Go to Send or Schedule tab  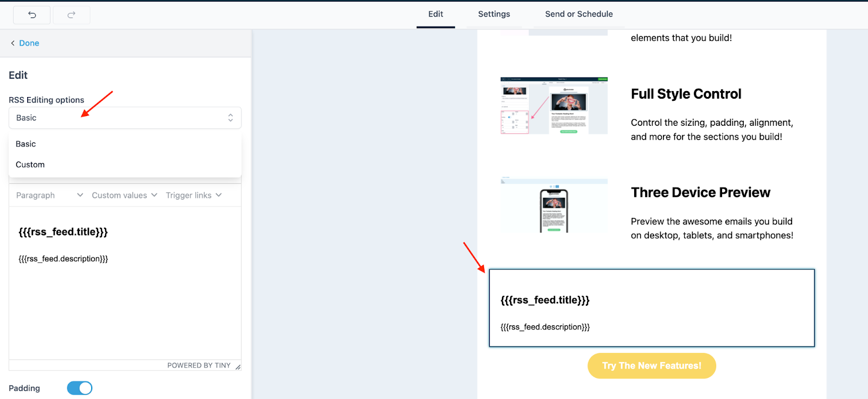pyautogui.click(x=579, y=14)
